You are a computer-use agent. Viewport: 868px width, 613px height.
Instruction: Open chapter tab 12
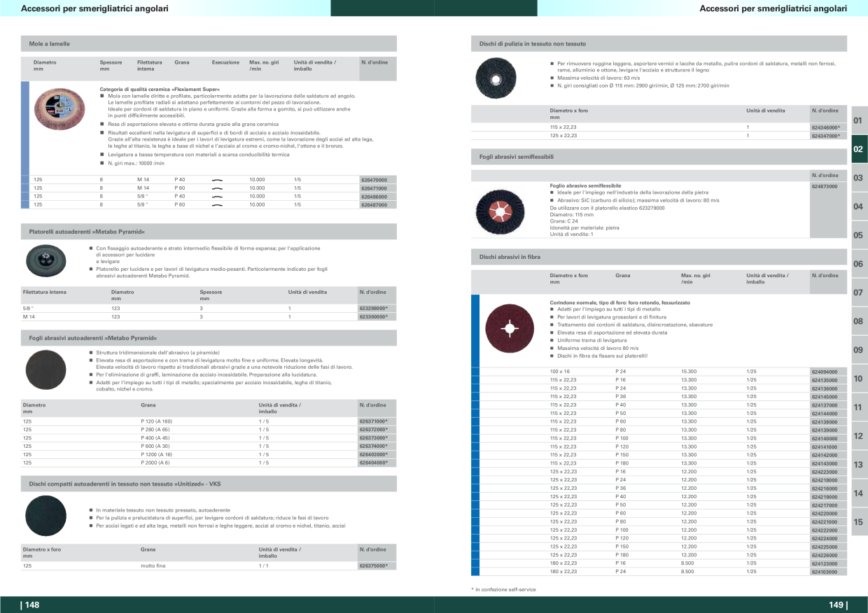858,436
